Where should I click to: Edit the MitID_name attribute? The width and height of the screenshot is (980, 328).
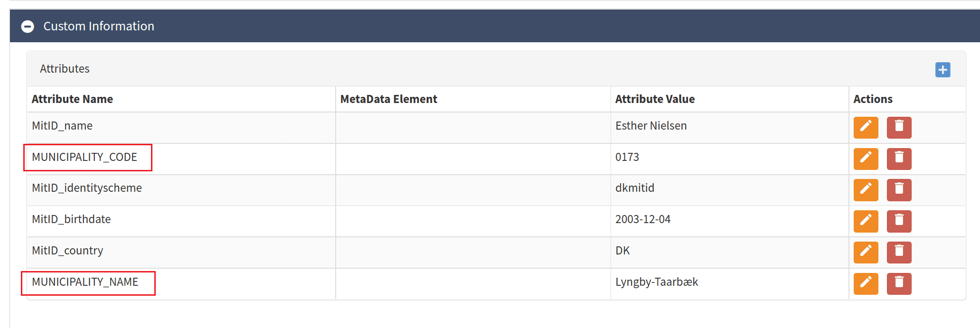(866, 127)
